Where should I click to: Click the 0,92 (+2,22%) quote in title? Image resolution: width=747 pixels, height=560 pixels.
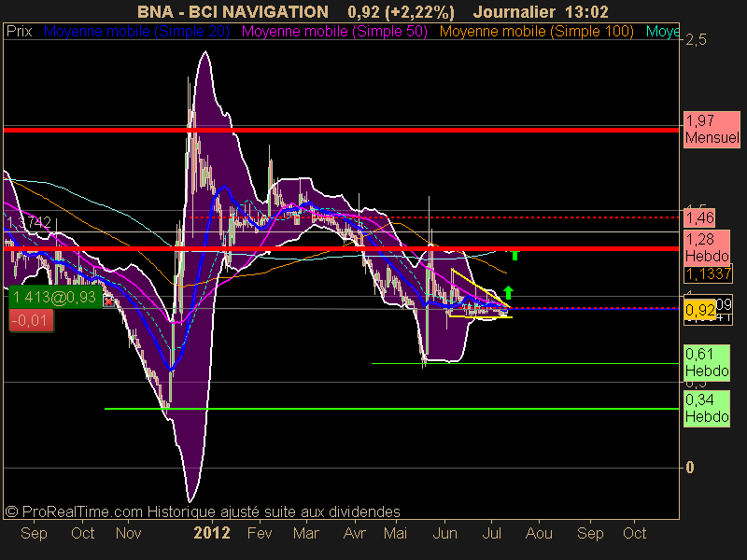click(x=401, y=12)
